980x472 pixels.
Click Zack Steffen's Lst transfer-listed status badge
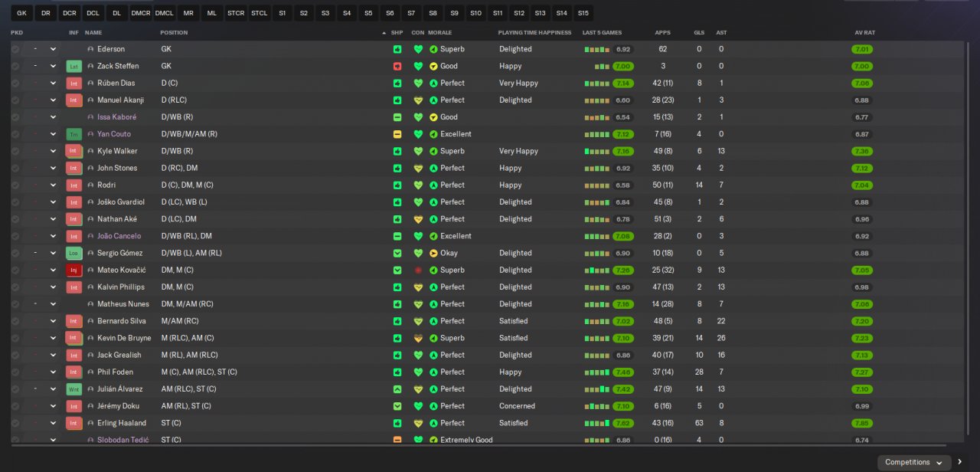pyautogui.click(x=74, y=66)
